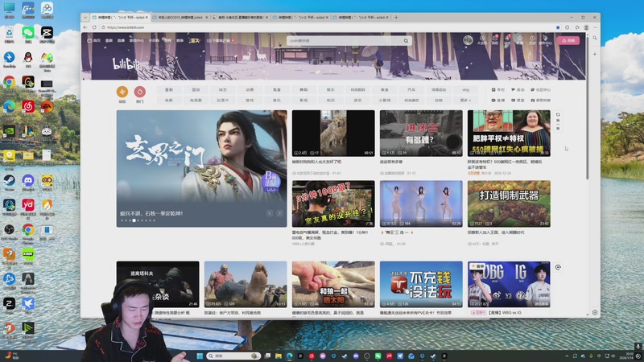Open Windows Start button on taskbar
Image resolution: width=644 pixels, height=362 pixels.
(200, 356)
